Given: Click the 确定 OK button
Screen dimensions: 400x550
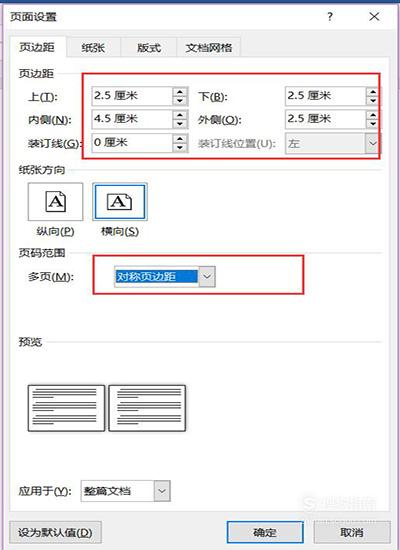Looking at the screenshot, I should pos(265,532).
